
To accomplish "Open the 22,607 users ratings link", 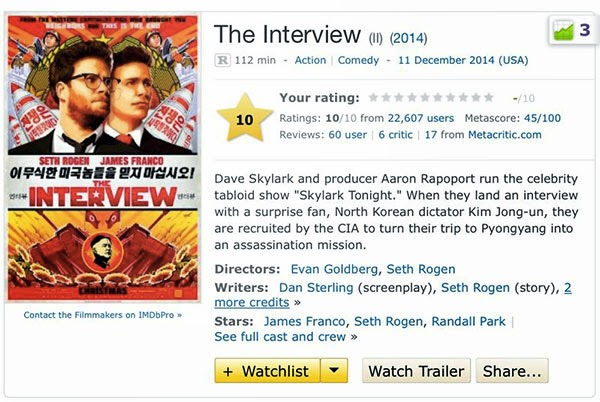I will pyautogui.click(x=421, y=118).
